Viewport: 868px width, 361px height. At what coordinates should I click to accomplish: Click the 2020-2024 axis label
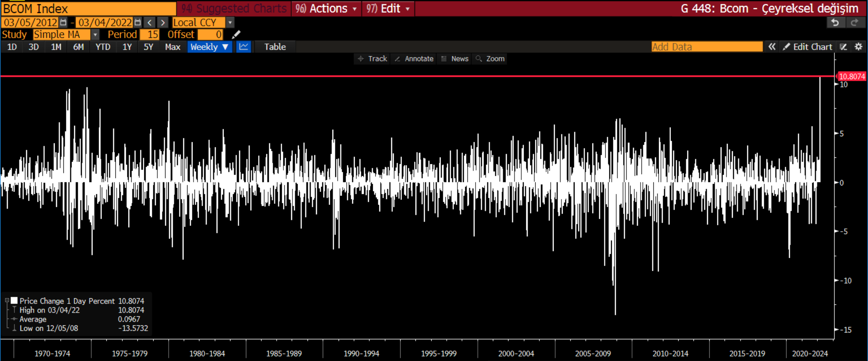[x=810, y=353]
